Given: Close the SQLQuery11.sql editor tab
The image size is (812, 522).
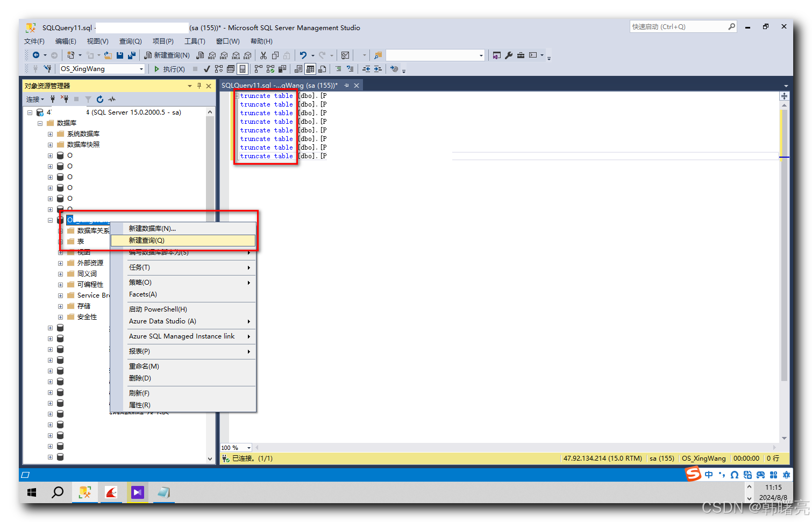Looking at the screenshot, I should 357,86.
